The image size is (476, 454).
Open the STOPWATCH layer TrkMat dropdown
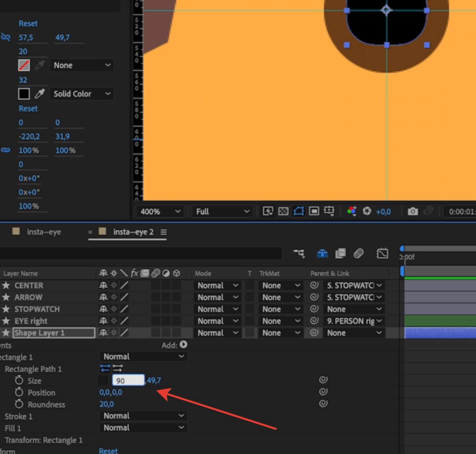click(281, 309)
